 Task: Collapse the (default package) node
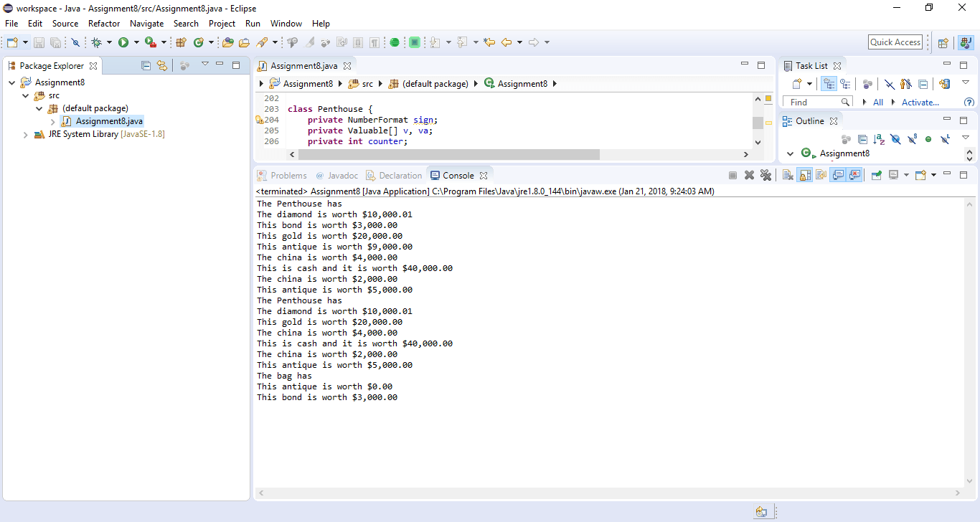[x=39, y=108]
